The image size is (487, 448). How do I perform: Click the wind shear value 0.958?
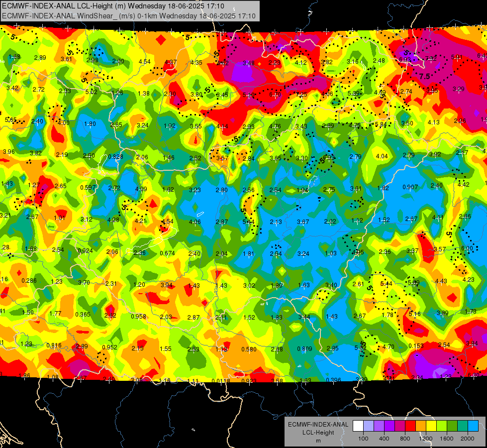[138, 317]
